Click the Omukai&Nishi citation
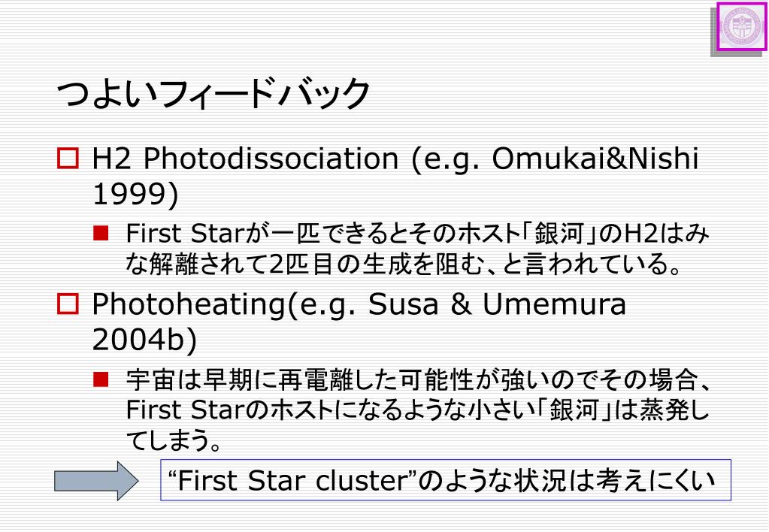 point(595,159)
